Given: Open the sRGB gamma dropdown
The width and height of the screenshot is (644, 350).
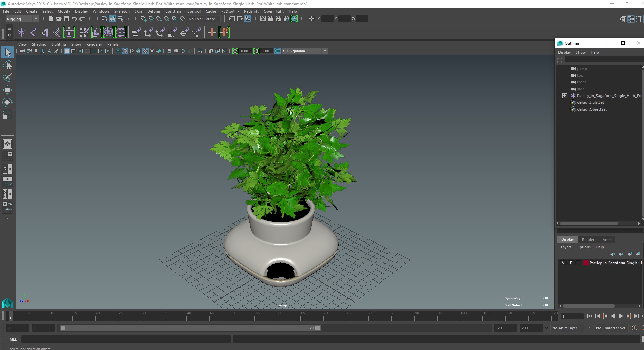Looking at the screenshot, I should click(x=305, y=51).
